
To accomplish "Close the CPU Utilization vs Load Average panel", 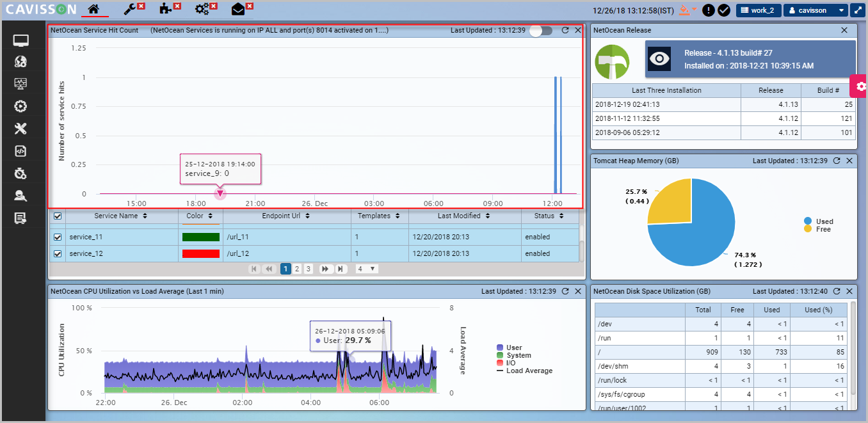I will pos(578,291).
